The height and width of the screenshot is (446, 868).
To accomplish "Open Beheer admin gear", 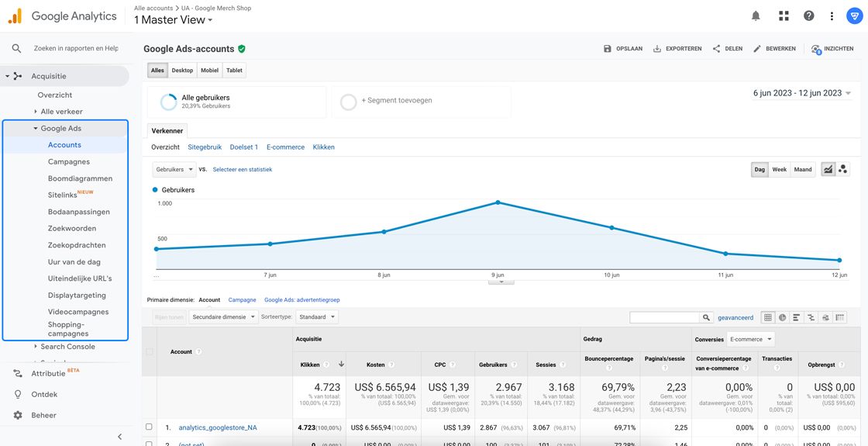I will (34, 415).
